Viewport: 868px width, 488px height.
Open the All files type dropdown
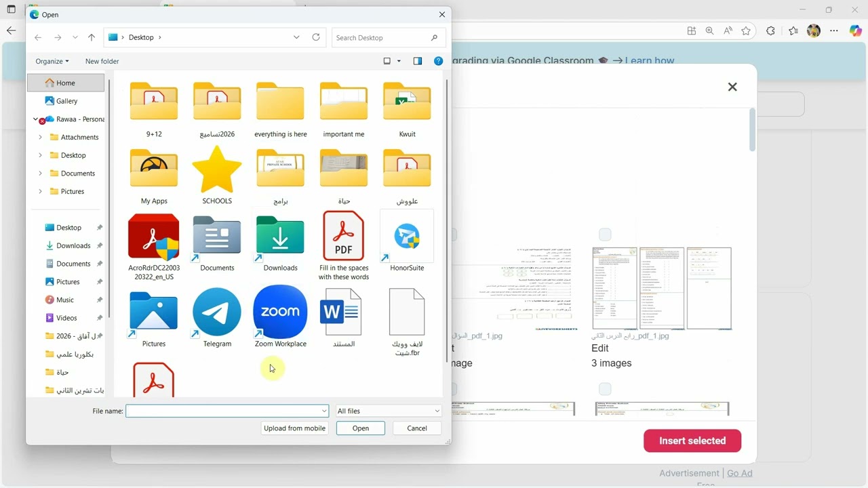coord(389,411)
